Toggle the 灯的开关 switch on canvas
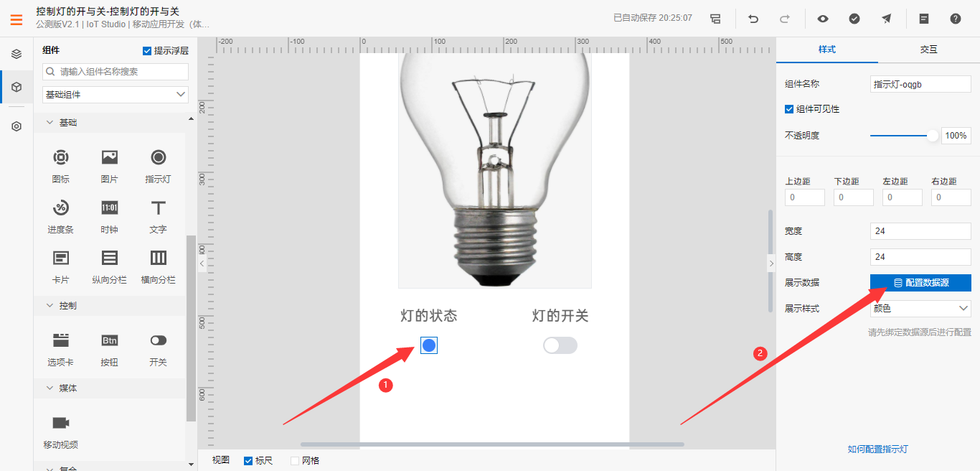The height and width of the screenshot is (471, 980). (x=560, y=345)
